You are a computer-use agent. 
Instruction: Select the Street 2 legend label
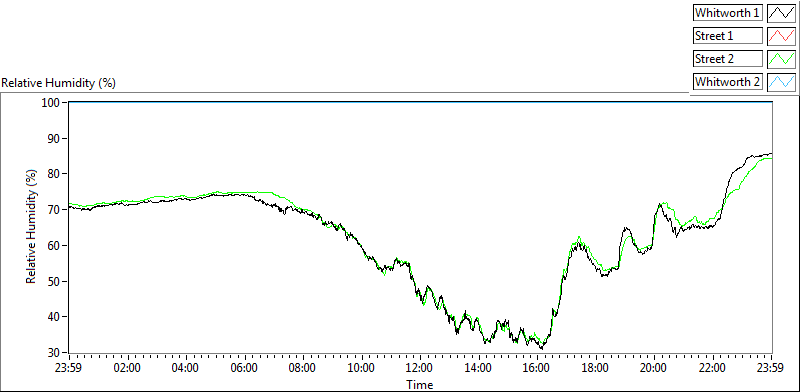coord(728,59)
